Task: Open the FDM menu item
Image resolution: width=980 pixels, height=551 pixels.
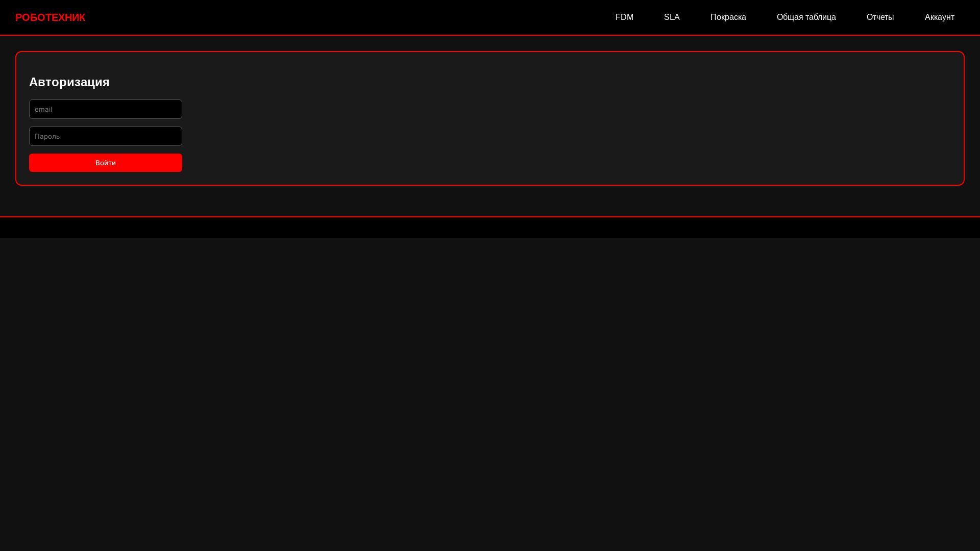Action: [x=624, y=17]
